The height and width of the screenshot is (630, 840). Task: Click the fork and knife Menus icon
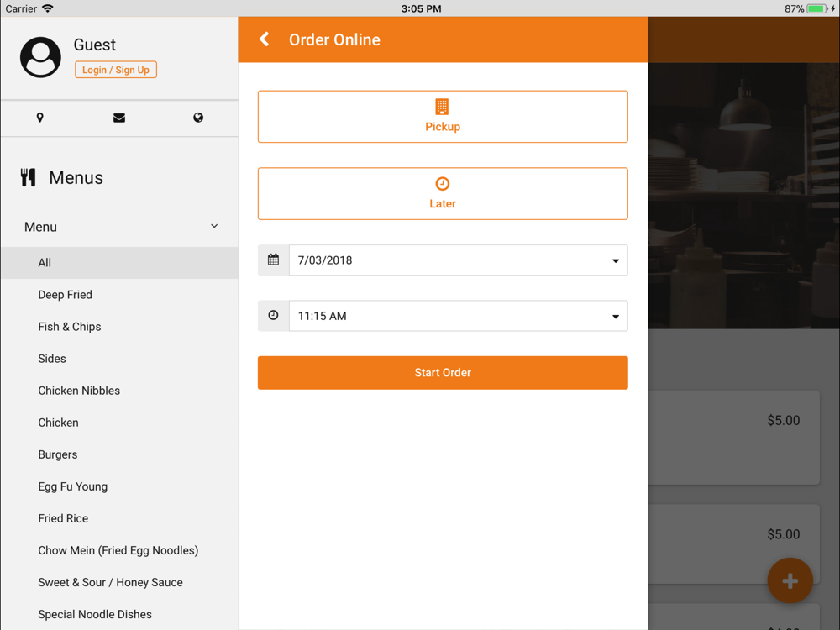[x=29, y=177]
